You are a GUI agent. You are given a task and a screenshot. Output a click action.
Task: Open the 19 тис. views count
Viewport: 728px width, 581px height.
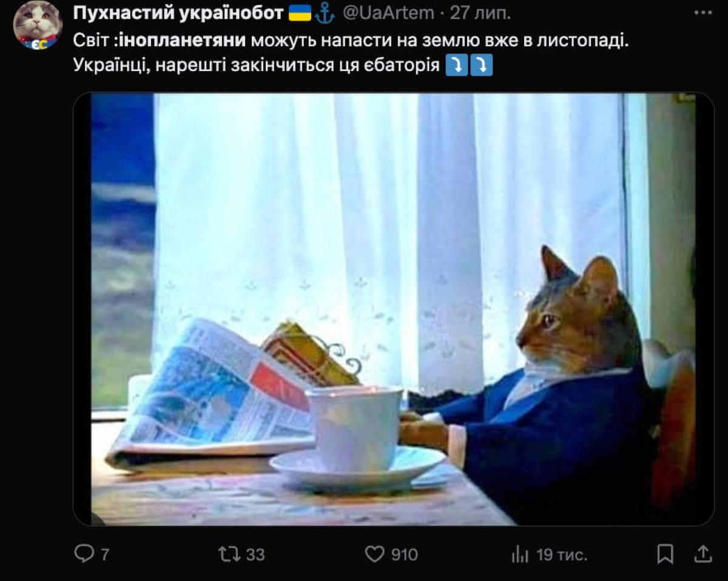pyautogui.click(x=562, y=554)
